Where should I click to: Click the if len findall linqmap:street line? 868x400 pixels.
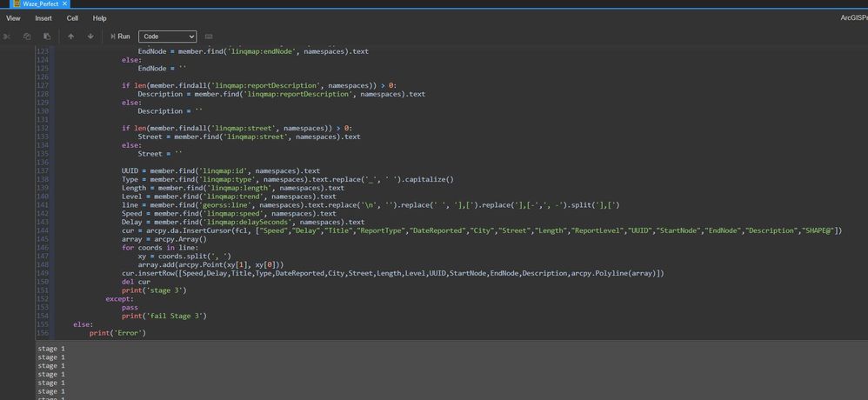pyautogui.click(x=237, y=129)
